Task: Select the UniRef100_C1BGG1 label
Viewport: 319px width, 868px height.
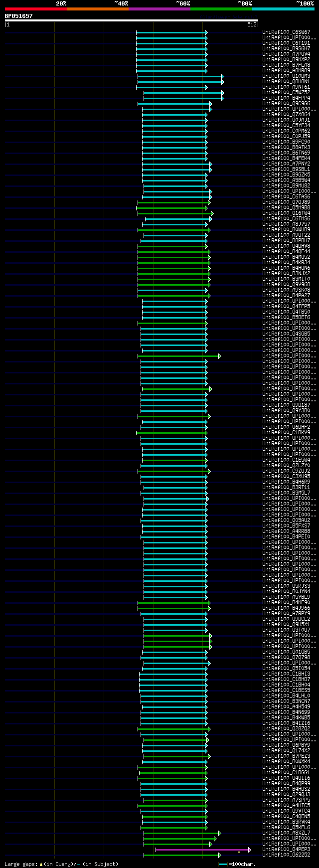Action: click(x=286, y=773)
